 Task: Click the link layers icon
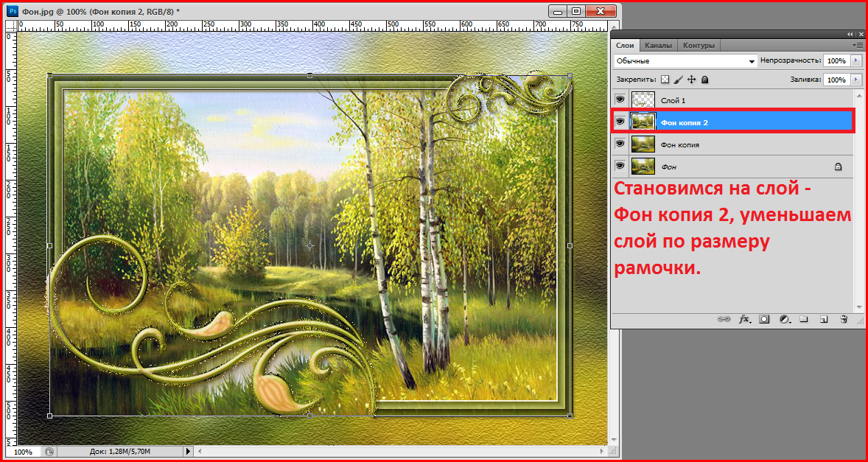tap(724, 319)
